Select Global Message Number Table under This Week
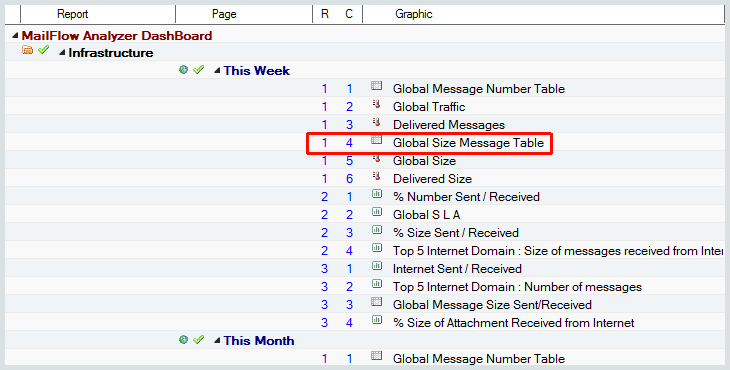This screenshot has height=370, width=730. 479,89
